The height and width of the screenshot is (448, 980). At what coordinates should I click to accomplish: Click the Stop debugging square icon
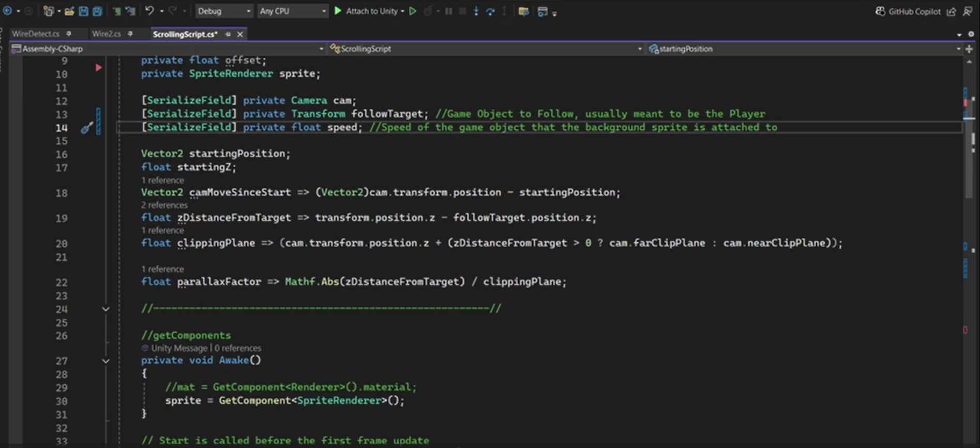(x=462, y=11)
